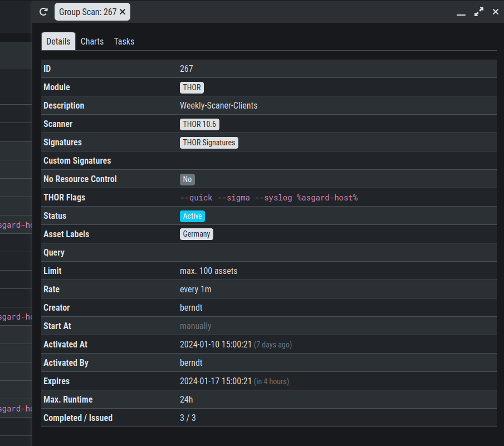The image size is (504, 446).
Task: Click the THOR 10.6 scanner badge
Action: (x=199, y=124)
